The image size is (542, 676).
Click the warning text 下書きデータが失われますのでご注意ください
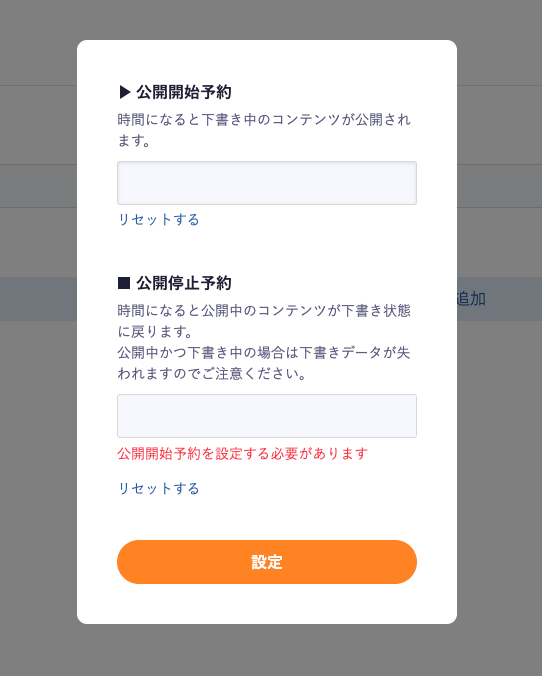pyautogui.click(x=264, y=363)
